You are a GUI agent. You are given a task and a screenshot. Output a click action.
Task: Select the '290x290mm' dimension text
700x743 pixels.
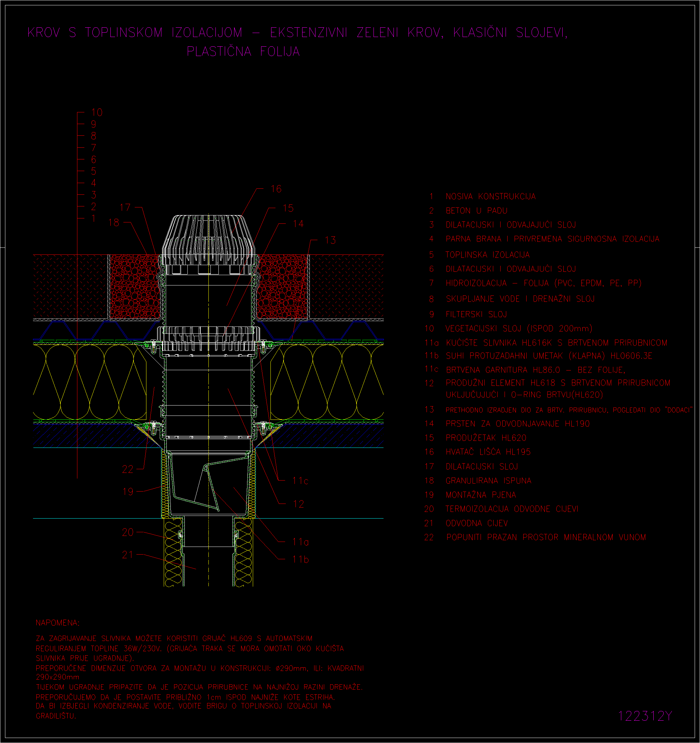tap(58, 677)
